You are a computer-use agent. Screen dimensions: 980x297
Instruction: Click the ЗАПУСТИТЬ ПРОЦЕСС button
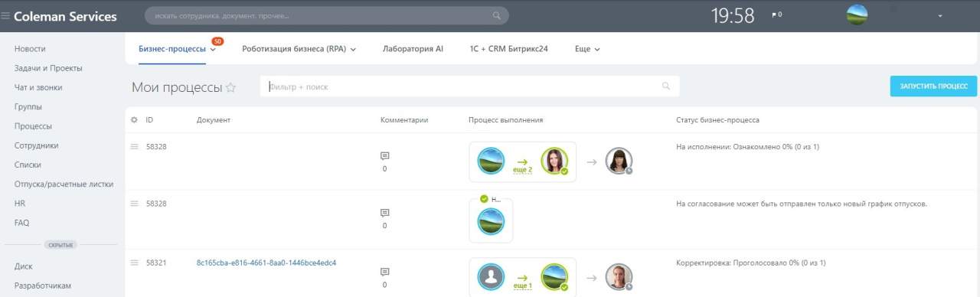click(x=933, y=86)
